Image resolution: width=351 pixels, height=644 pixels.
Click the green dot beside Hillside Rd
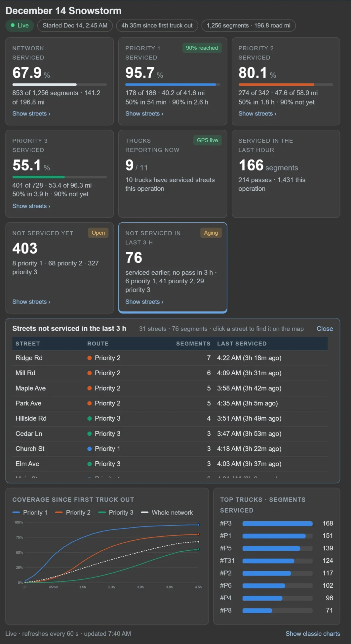(x=89, y=418)
